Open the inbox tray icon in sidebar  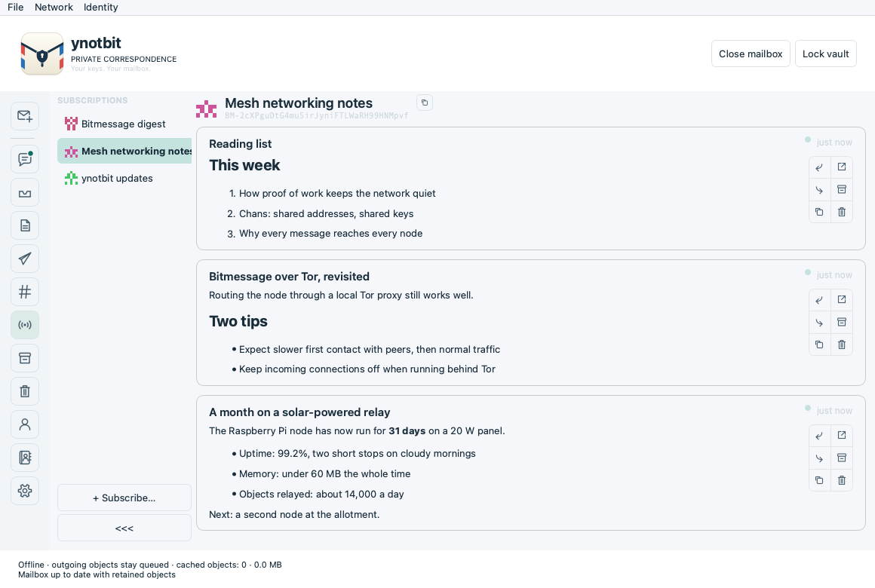[x=25, y=192]
